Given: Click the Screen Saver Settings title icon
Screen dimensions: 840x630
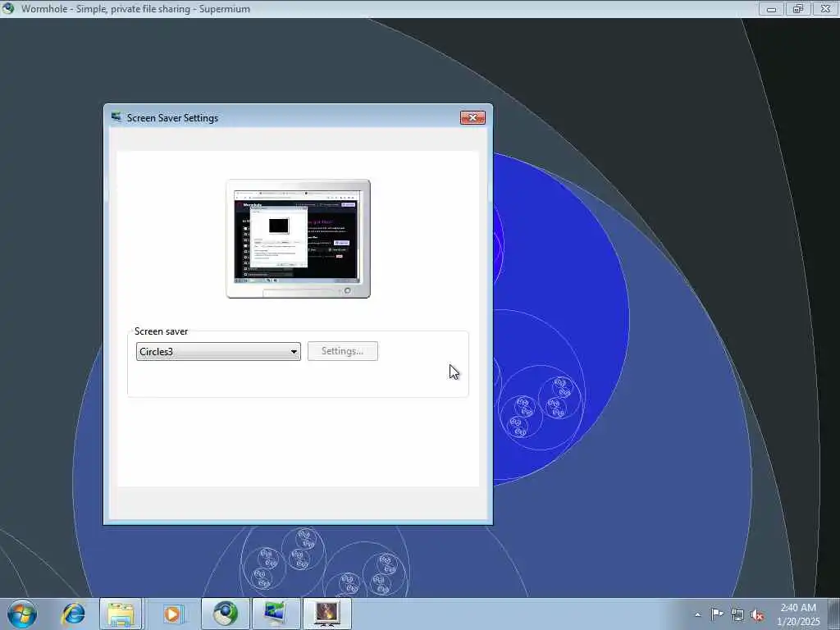Looking at the screenshot, I should pyautogui.click(x=116, y=116).
